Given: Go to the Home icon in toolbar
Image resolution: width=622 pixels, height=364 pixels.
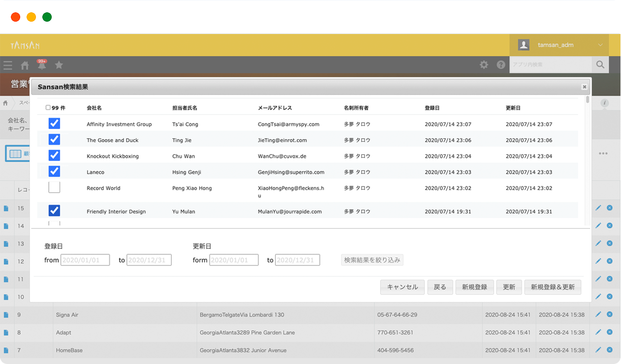Looking at the screenshot, I should (25, 65).
